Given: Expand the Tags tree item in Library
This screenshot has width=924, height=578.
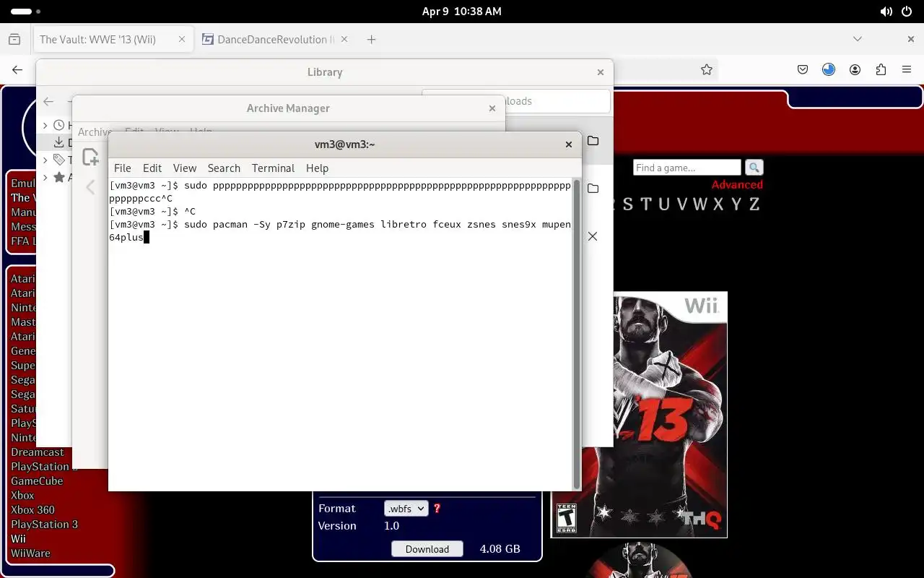Looking at the screenshot, I should coord(45,160).
